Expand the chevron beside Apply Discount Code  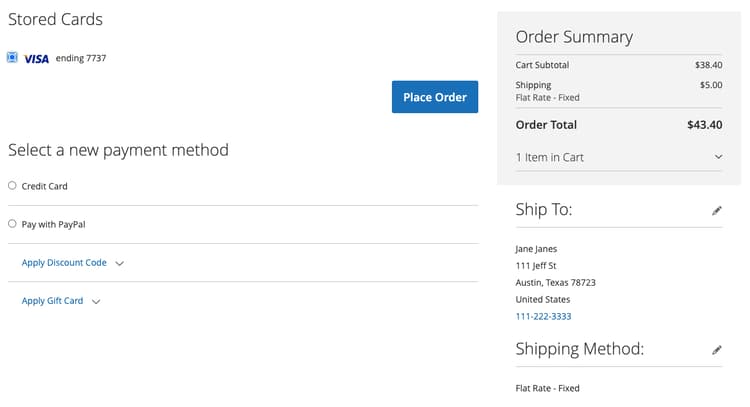coord(120,264)
